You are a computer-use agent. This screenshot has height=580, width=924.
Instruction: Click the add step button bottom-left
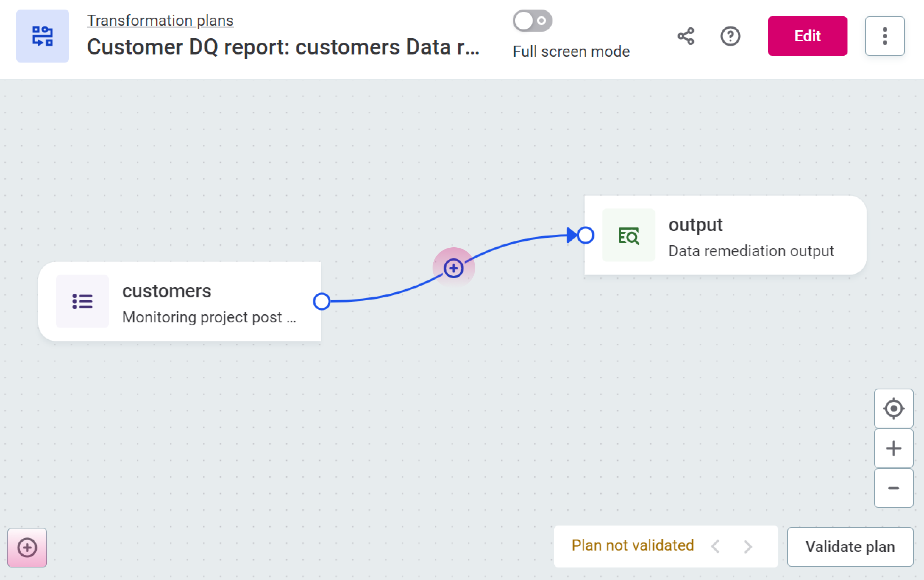(x=27, y=547)
